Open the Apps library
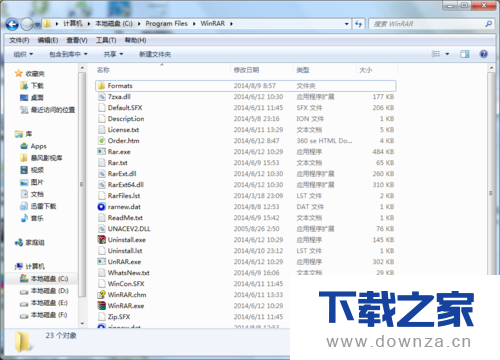The image size is (500, 360). [x=33, y=146]
